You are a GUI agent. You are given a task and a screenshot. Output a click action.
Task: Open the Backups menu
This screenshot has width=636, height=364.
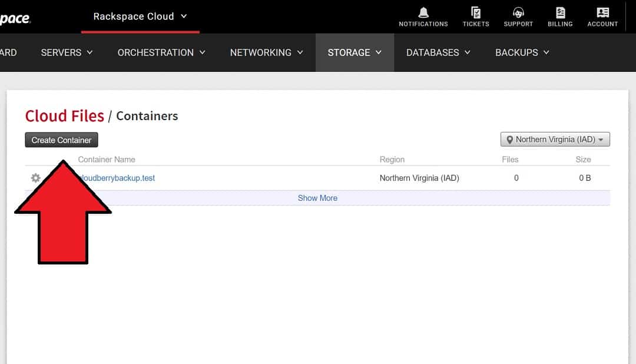click(x=522, y=52)
